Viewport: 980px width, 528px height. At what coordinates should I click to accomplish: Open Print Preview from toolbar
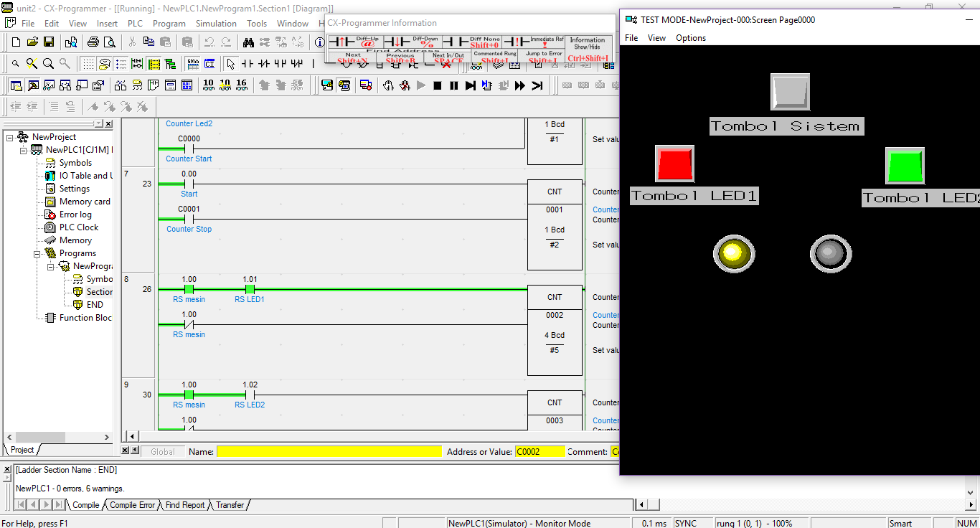(109, 42)
